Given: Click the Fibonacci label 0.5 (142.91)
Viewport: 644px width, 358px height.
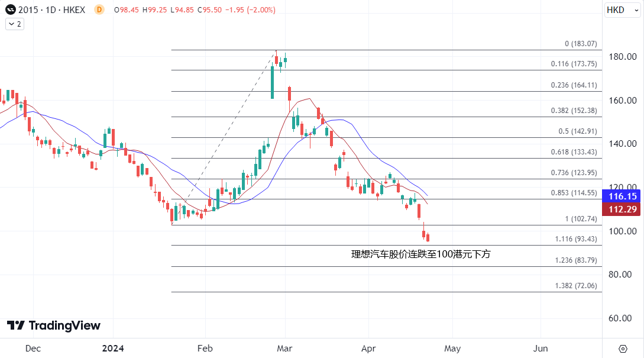Looking at the screenshot, I should pos(577,131).
